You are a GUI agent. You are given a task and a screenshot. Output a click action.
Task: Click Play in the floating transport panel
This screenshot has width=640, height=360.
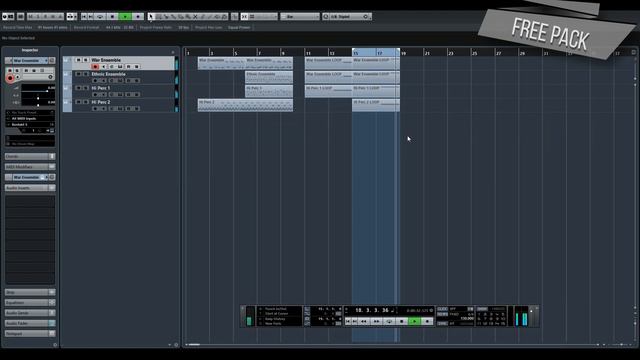click(414, 321)
